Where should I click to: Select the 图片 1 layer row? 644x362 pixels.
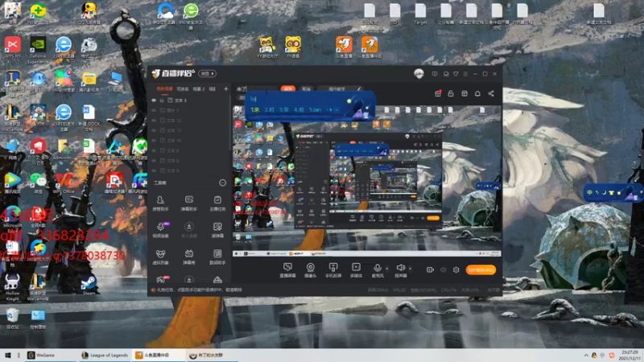pyautogui.click(x=189, y=110)
